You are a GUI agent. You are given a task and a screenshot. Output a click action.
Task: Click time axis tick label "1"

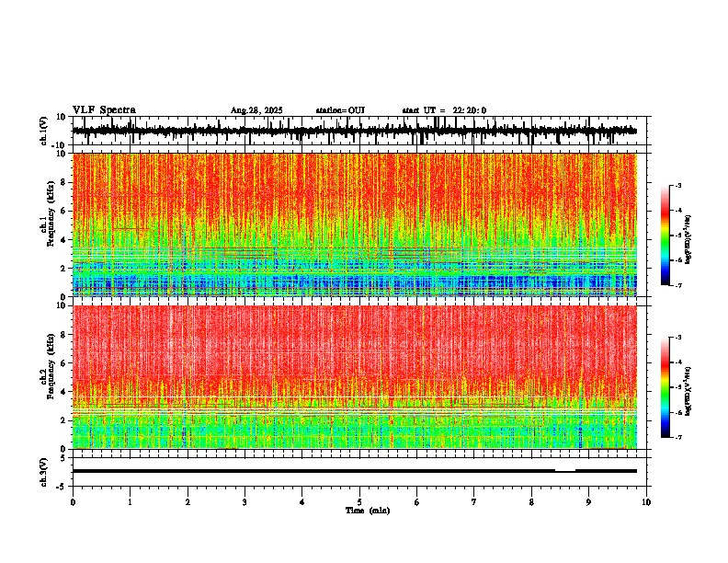coord(130,502)
